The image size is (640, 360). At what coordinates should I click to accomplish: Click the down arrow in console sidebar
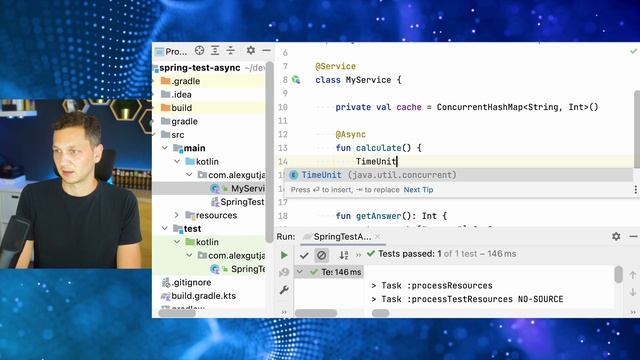633,292
